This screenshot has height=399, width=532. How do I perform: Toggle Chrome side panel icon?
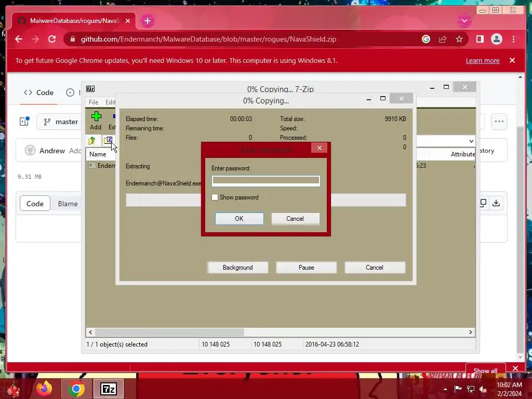[x=480, y=39]
